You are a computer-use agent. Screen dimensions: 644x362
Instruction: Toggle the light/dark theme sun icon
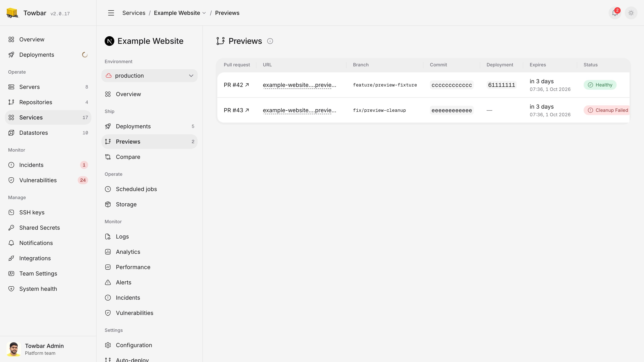pos(631,13)
